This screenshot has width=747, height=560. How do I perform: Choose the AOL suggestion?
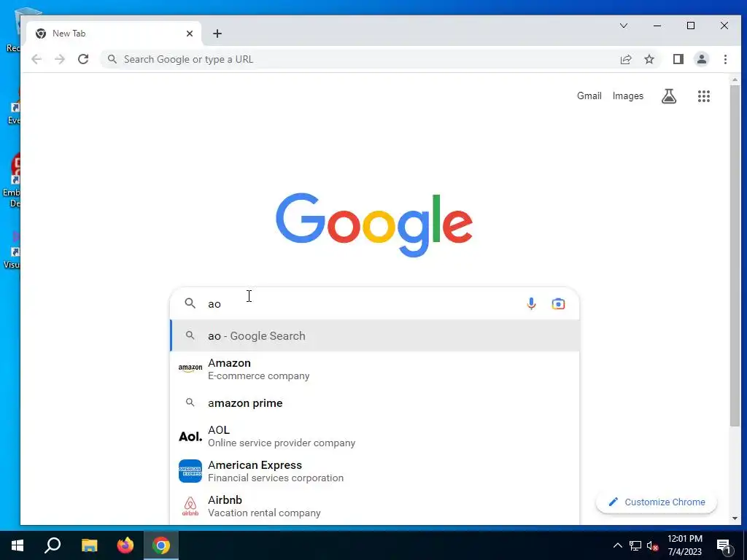point(375,436)
